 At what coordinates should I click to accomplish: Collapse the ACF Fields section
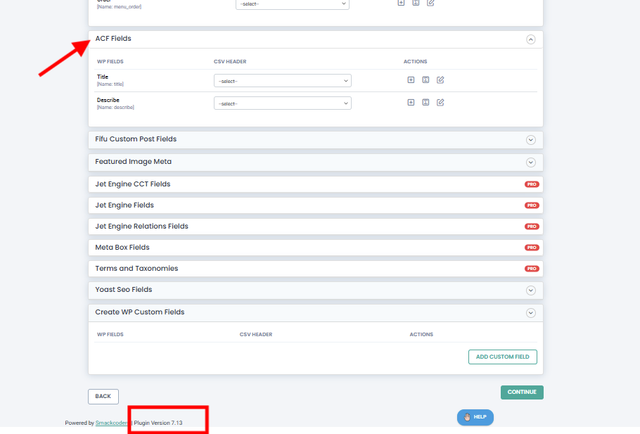530,39
